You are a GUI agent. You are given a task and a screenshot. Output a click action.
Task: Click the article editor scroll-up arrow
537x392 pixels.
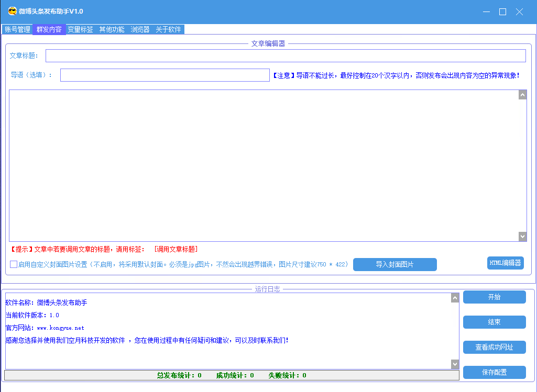click(x=523, y=95)
